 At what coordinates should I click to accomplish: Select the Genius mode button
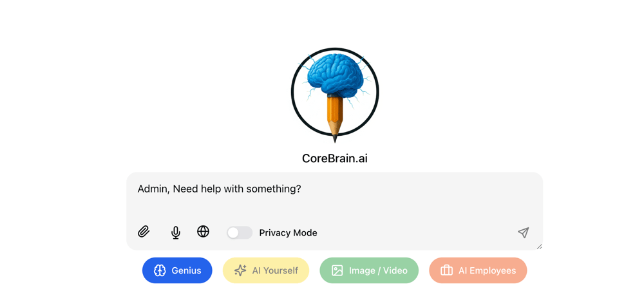[178, 270]
